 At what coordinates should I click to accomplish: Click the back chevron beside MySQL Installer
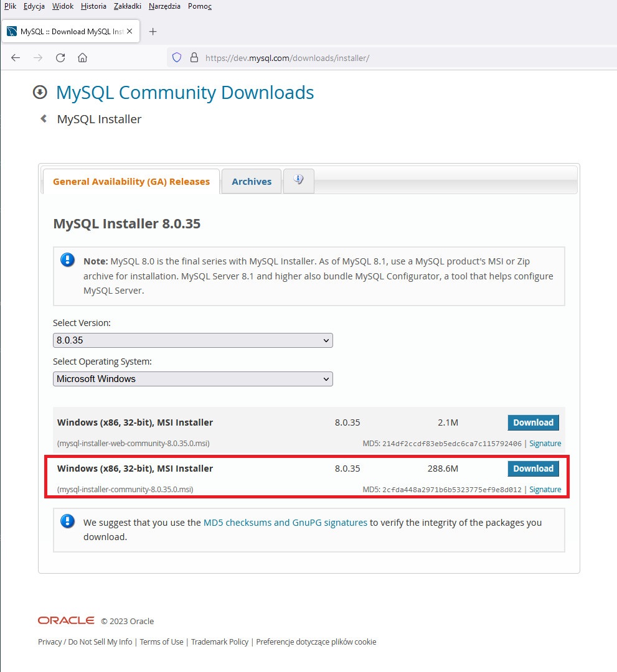[x=44, y=118]
